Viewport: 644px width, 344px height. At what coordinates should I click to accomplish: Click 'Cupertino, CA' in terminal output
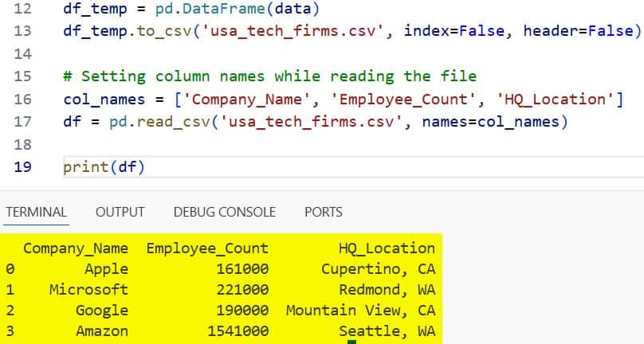379,269
